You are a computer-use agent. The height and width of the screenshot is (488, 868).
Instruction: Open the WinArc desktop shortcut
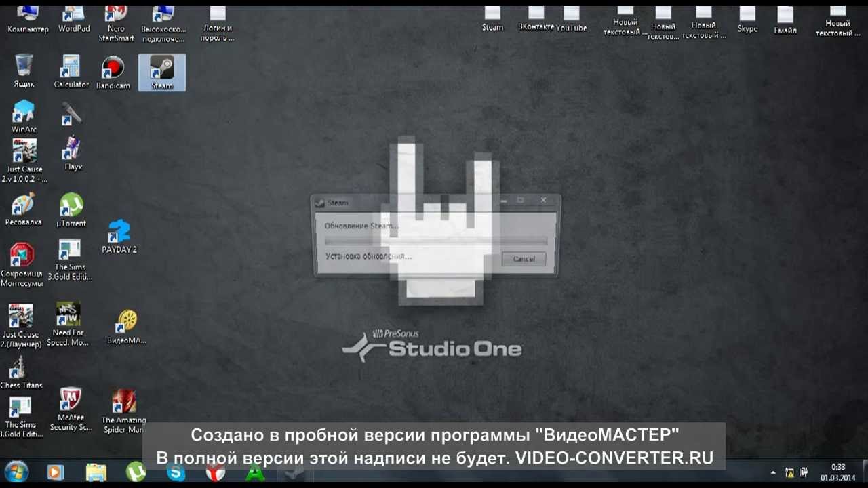(24, 117)
